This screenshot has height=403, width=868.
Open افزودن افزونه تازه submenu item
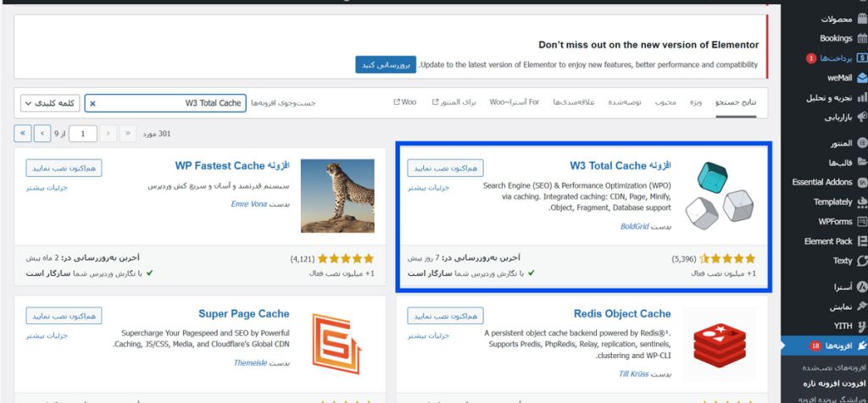tap(834, 383)
